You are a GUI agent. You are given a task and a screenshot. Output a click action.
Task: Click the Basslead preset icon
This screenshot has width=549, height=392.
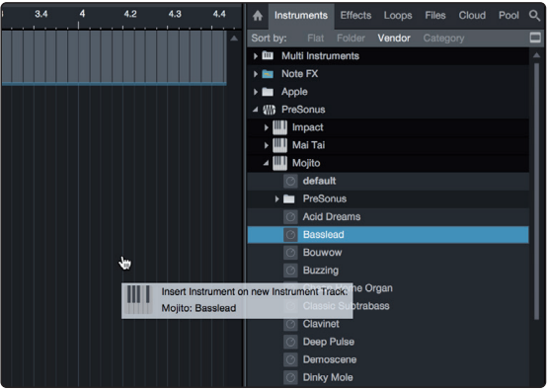(290, 234)
